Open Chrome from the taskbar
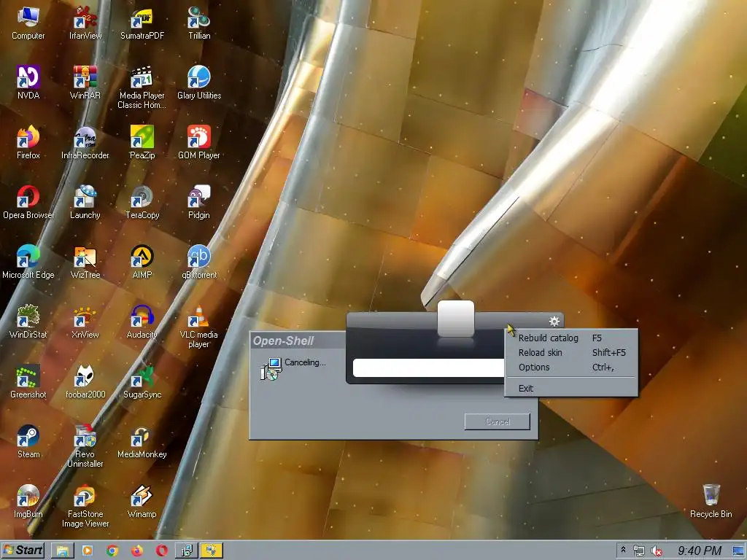The height and width of the screenshot is (560, 747). pos(112,551)
